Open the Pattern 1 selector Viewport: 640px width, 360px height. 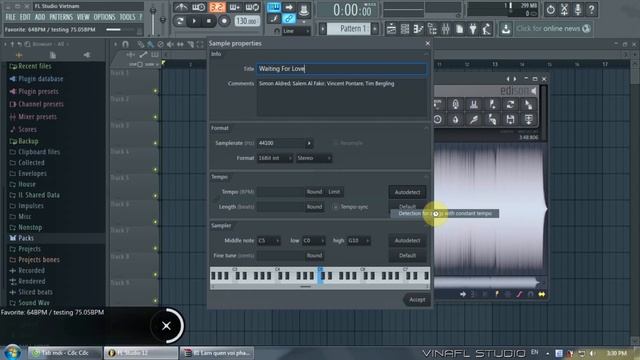pos(349,29)
